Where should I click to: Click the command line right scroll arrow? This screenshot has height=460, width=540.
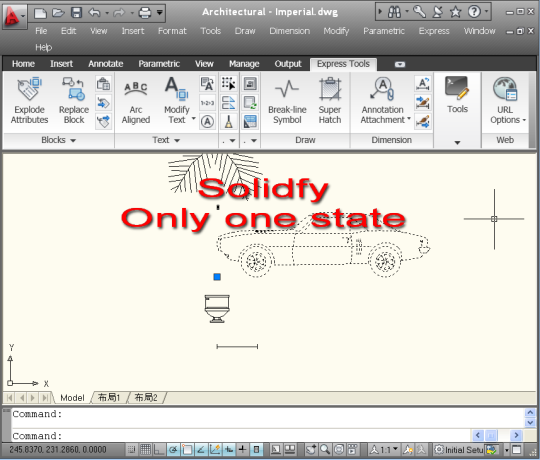(x=516, y=435)
